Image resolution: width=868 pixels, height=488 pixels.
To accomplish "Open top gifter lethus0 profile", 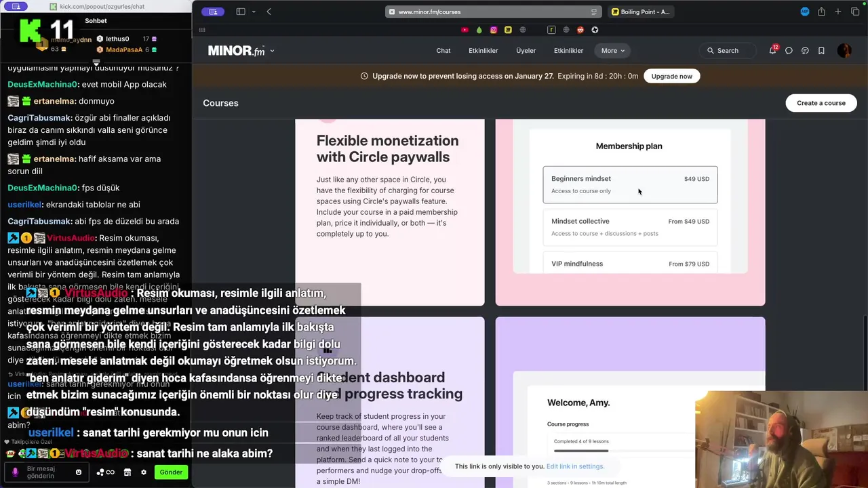I will click(117, 39).
